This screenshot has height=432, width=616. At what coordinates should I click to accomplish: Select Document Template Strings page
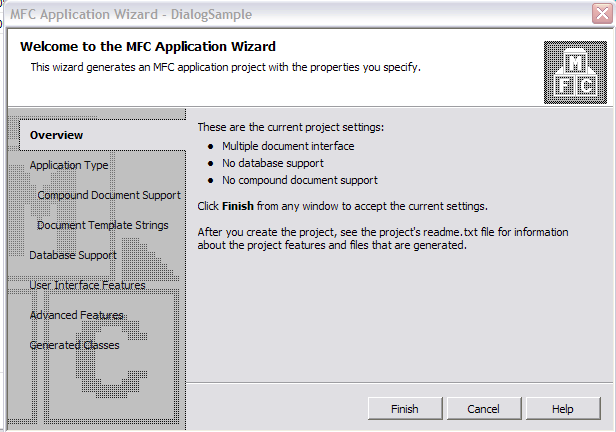103,225
